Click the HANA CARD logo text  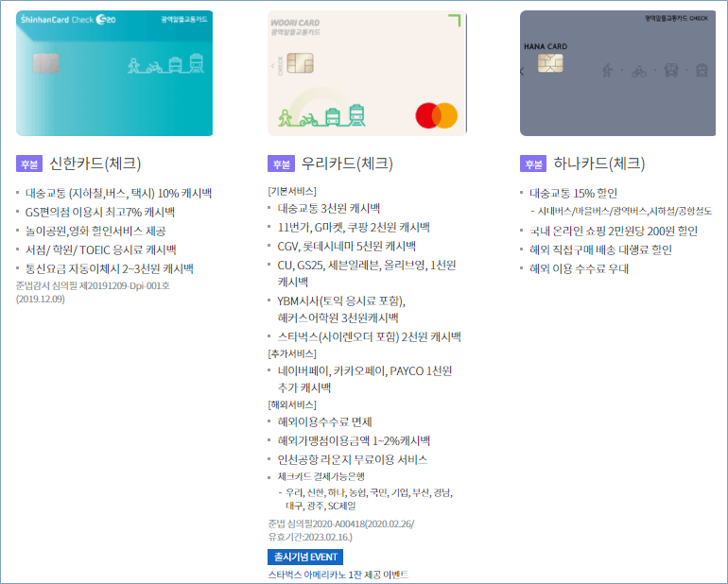546,46
